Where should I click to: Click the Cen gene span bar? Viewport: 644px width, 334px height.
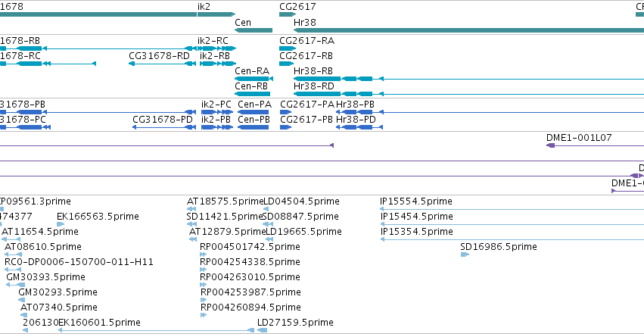pos(254,30)
